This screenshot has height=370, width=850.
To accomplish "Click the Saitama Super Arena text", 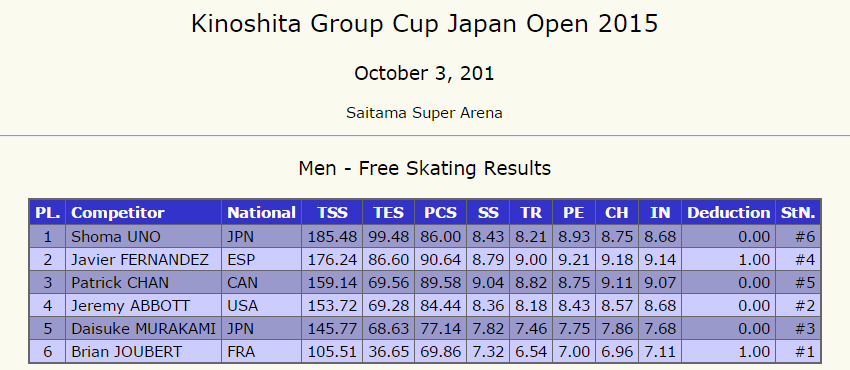I will point(424,113).
